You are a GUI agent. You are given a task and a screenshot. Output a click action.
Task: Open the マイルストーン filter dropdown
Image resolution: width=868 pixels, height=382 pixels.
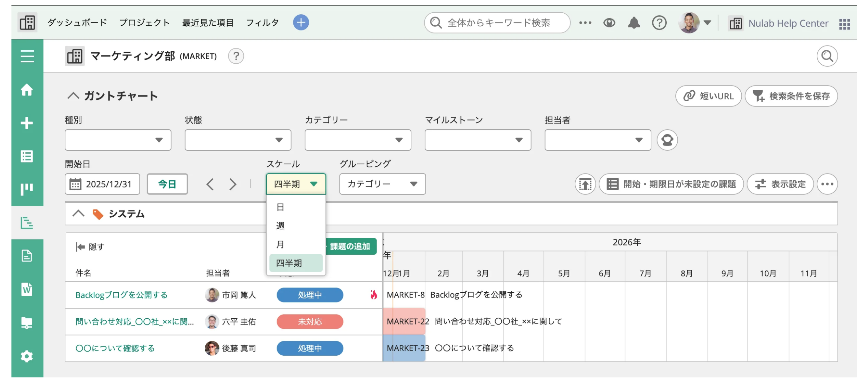477,140
